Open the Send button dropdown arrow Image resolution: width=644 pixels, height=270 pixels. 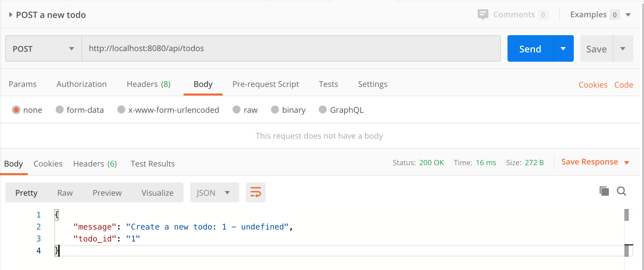coord(563,48)
